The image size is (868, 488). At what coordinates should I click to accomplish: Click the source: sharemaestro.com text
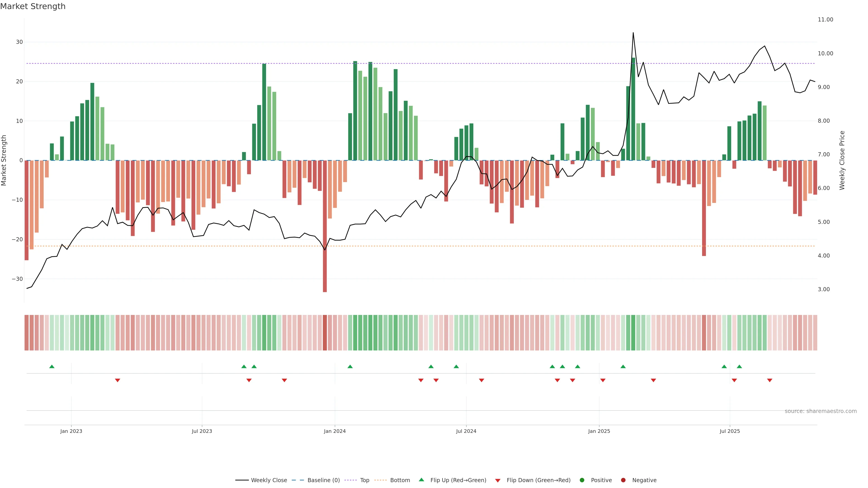[821, 411]
